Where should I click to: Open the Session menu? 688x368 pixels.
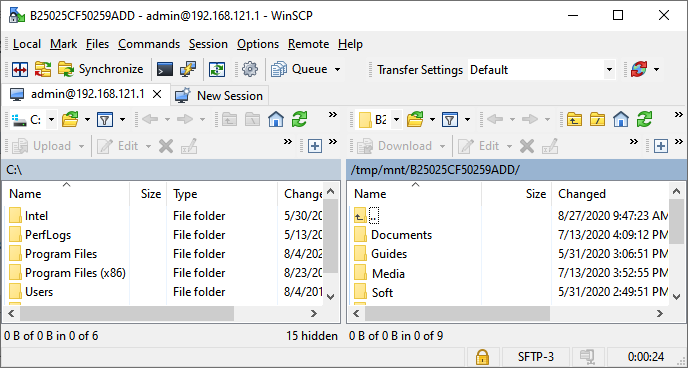coord(208,44)
